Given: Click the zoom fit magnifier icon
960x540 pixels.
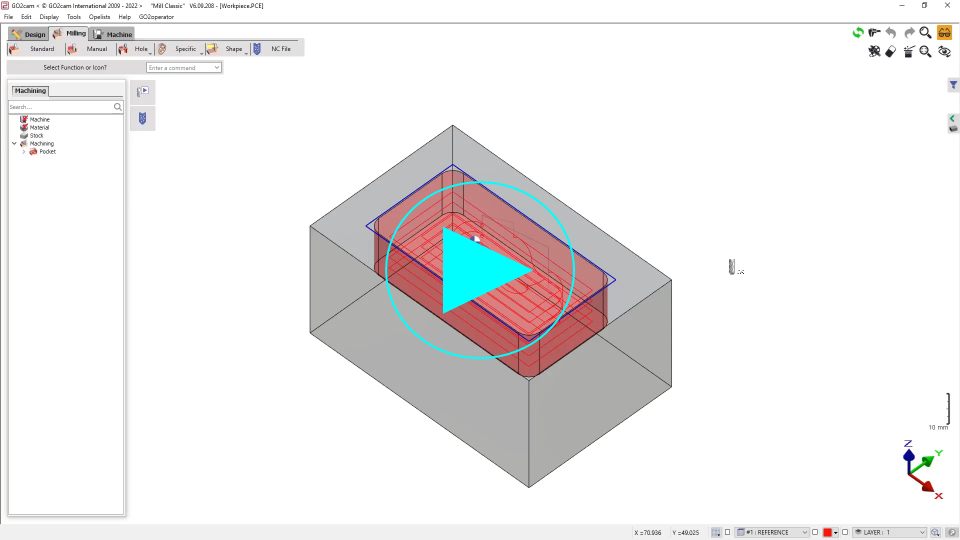Looking at the screenshot, I should pos(925,52).
